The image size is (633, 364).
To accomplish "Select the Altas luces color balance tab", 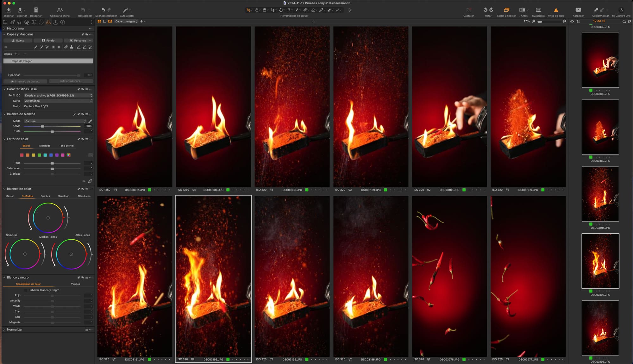I will [x=84, y=196].
